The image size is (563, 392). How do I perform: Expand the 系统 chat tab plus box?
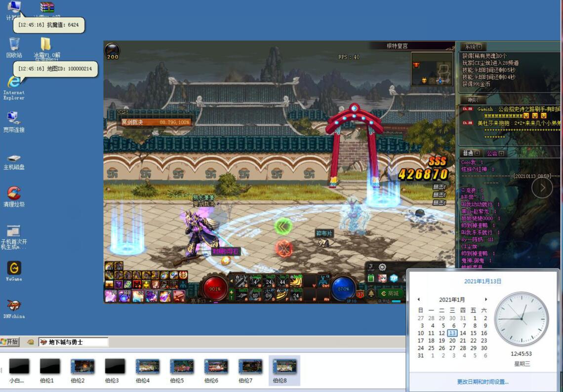(x=480, y=47)
